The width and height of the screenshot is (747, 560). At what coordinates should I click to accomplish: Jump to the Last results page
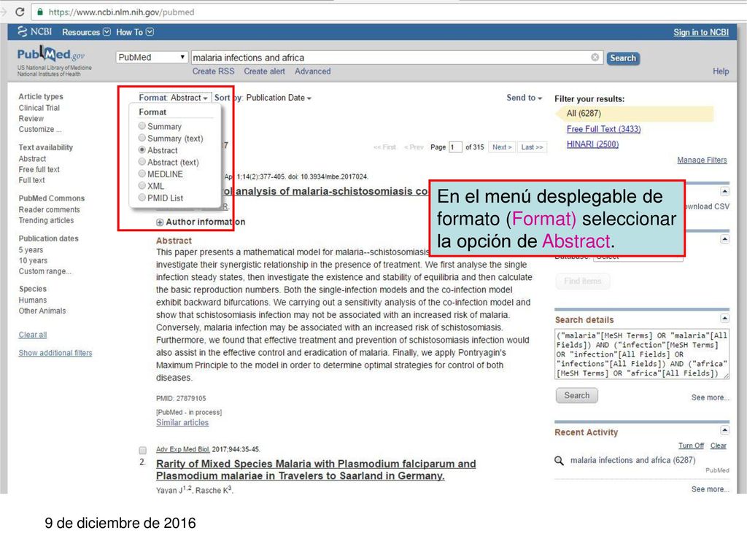532,147
